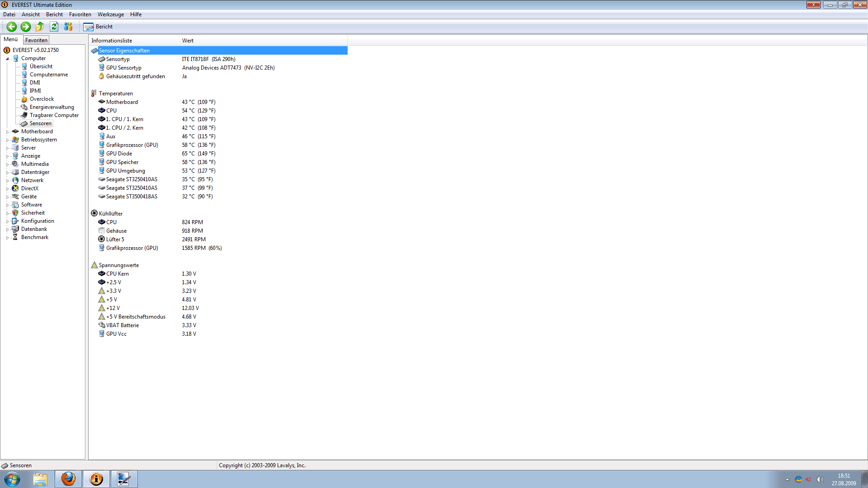Screen dimensions: 868x488
Task: Click the Konfiguration icon in tree
Action: click(x=15, y=221)
